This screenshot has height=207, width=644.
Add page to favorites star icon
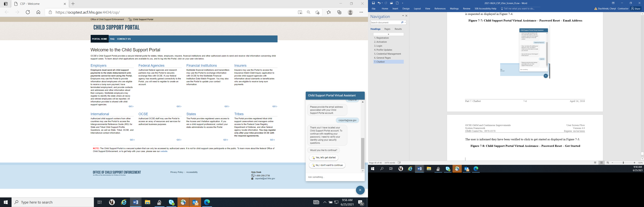coord(317,12)
